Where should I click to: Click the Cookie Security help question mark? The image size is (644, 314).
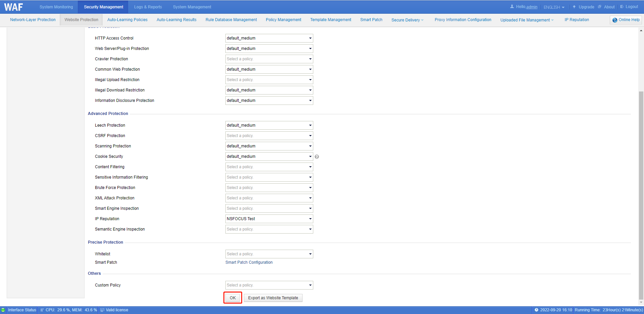(317, 157)
